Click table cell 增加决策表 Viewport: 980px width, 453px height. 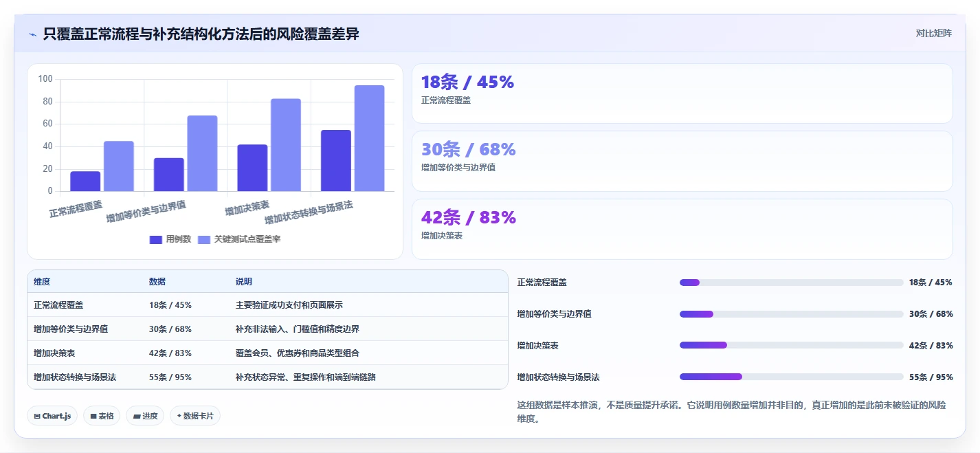pos(54,353)
